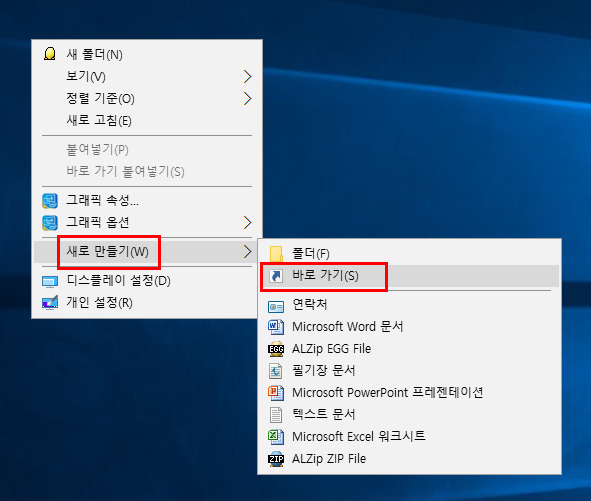Choose 바로 가기(S) in submenu
This screenshot has height=501, width=591.
[x=410, y=276]
